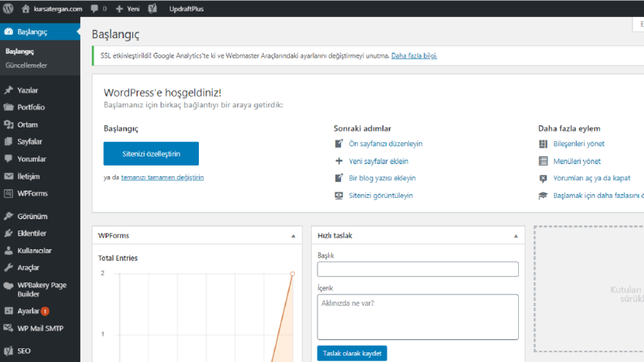The height and width of the screenshot is (362, 644).
Task: Click the İletişim envelope icon
Action: click(9, 176)
